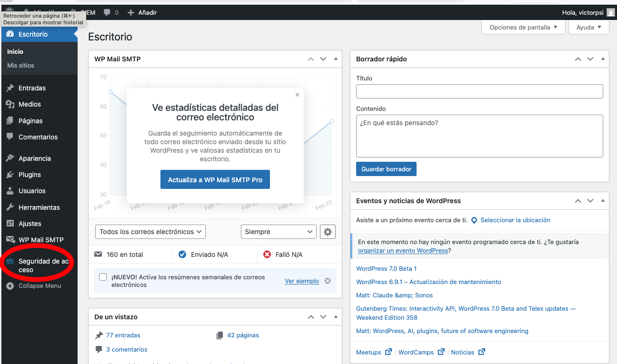Image resolution: width=617 pixels, height=364 pixels.
Task: Open the Añadir menu in admin bar
Action: tap(142, 12)
